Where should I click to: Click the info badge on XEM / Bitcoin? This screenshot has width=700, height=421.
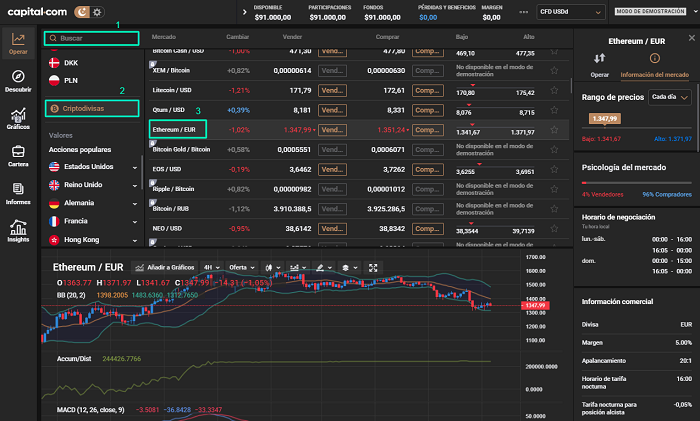click(x=153, y=65)
